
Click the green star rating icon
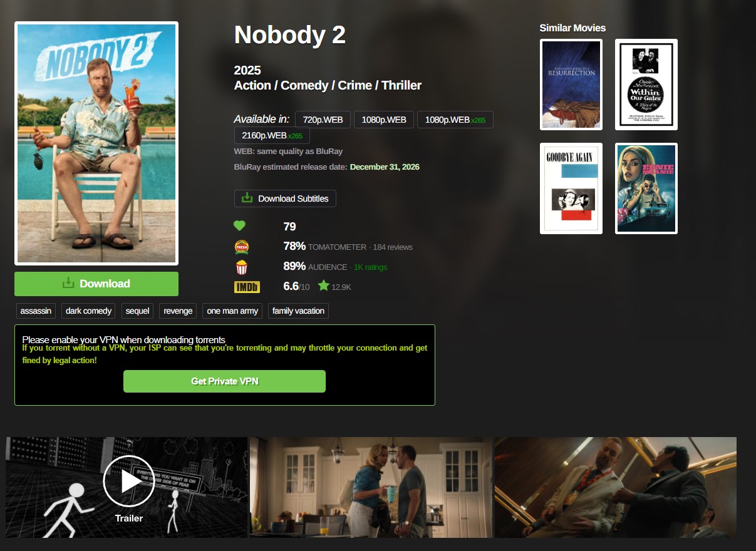point(323,286)
